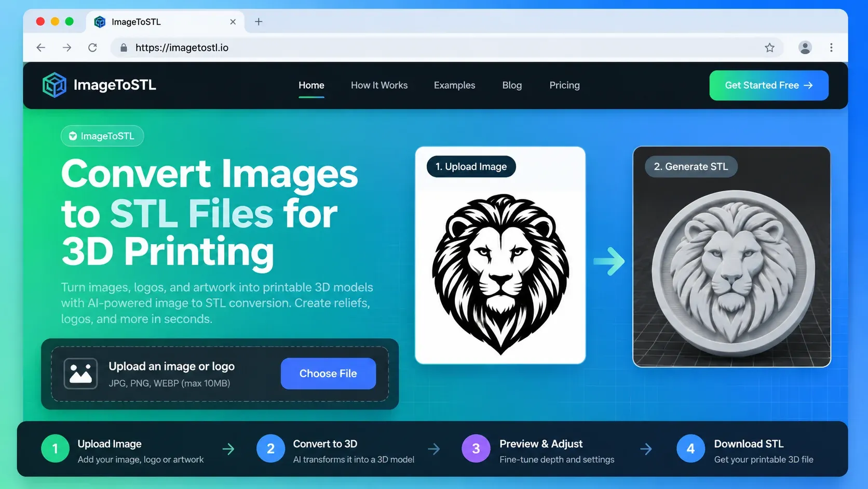Open a new tab with plus icon
Viewport: 868px width, 489px height.
[259, 21]
